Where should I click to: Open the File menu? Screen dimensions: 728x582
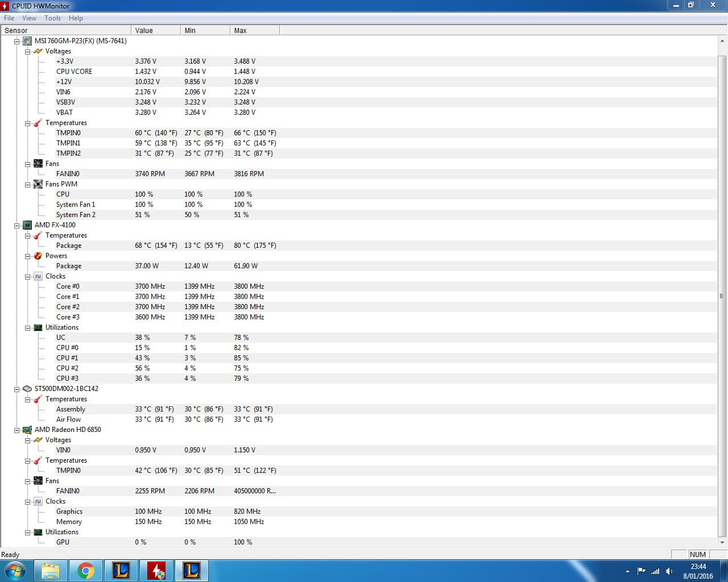pos(9,18)
